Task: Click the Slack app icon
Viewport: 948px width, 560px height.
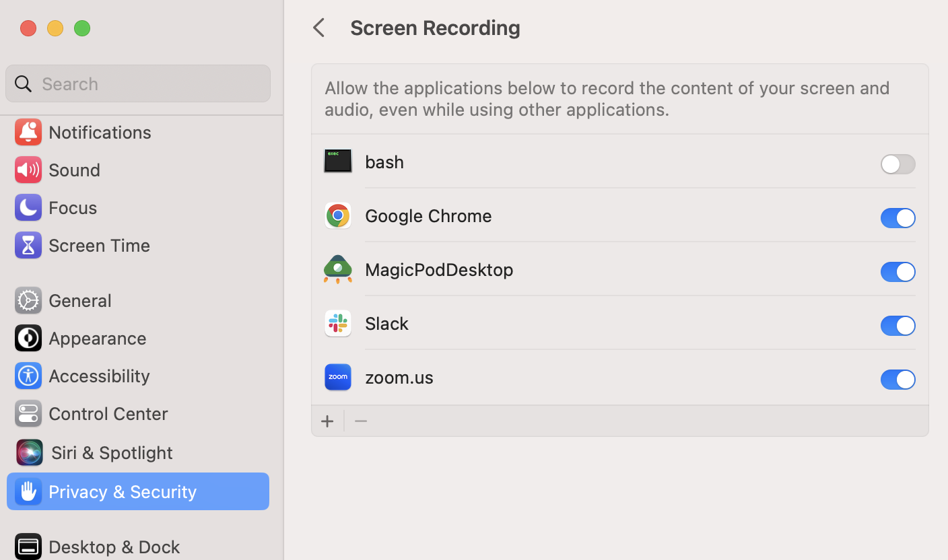Action: [338, 323]
